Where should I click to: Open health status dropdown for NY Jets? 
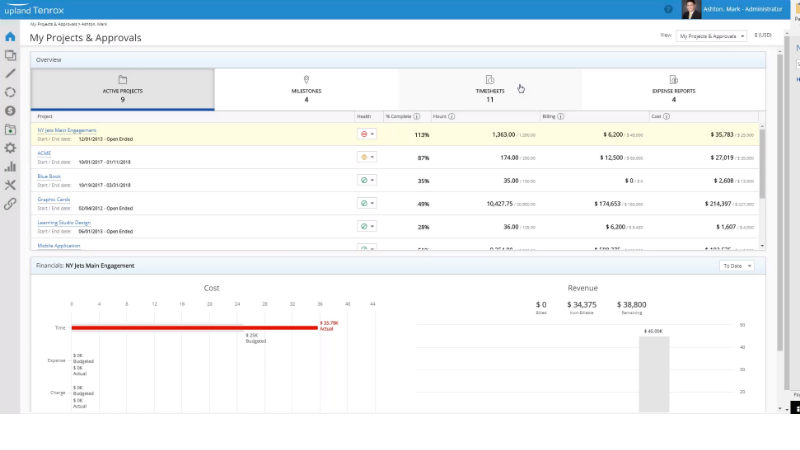click(367, 134)
